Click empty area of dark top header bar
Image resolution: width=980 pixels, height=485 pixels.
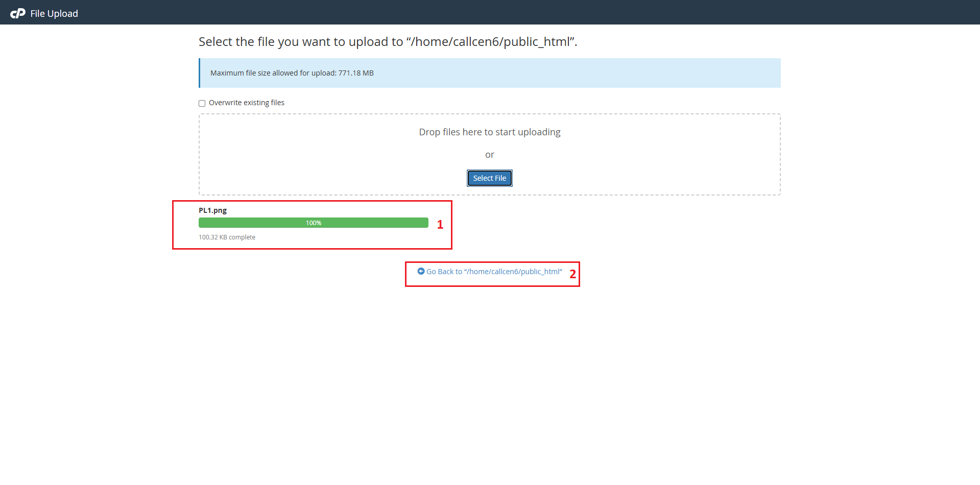pyautogui.click(x=511, y=12)
